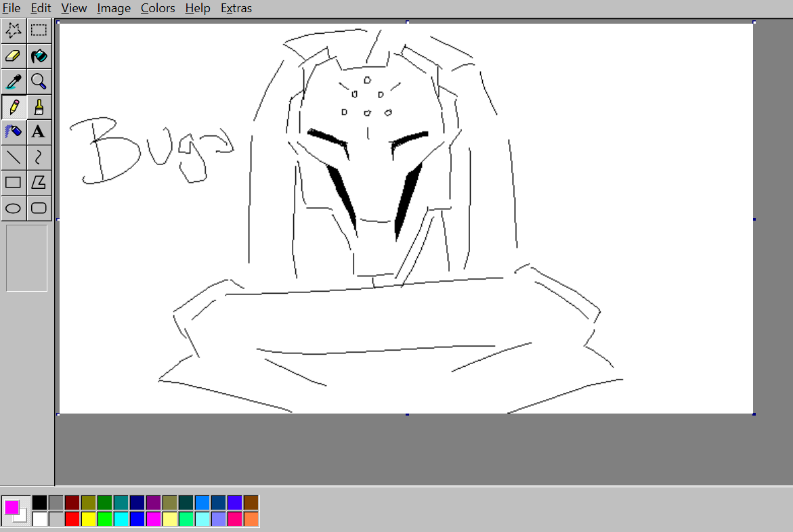Screen dimensions: 793x532
Task: Select the Curve tool
Action: tap(39, 157)
